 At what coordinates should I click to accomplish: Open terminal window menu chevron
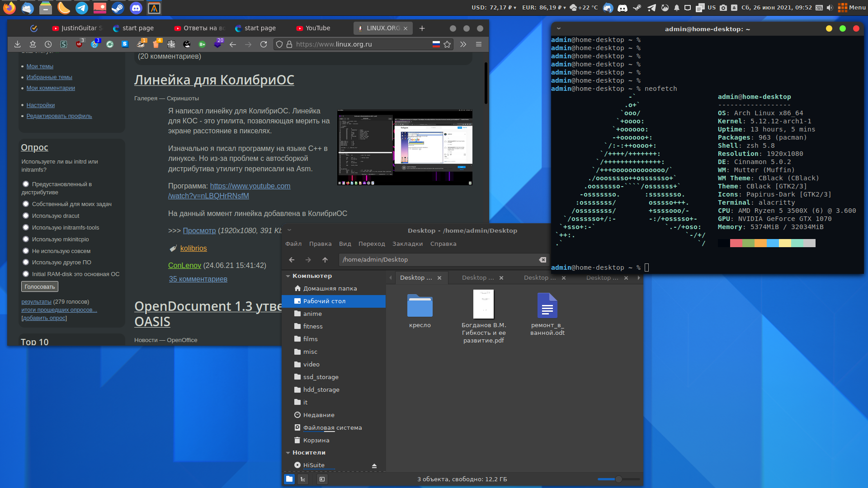click(x=558, y=28)
